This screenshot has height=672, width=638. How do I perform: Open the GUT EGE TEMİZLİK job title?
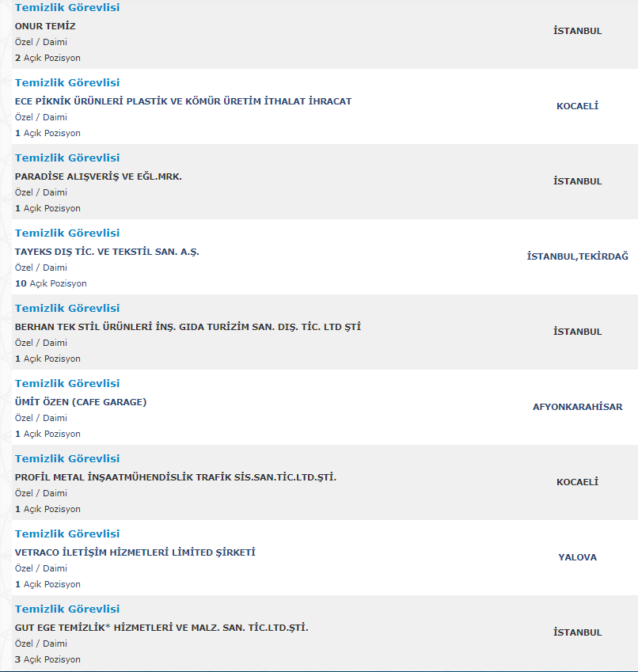pos(67,609)
